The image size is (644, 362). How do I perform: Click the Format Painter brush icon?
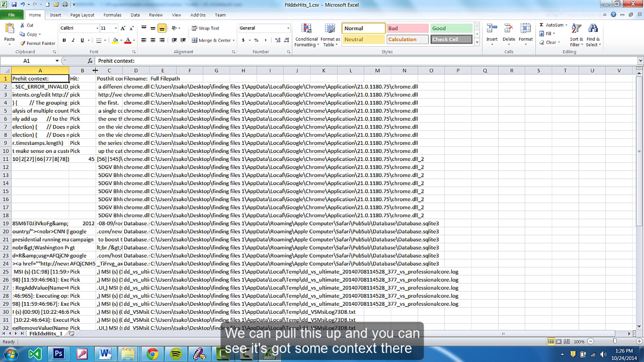coord(22,43)
